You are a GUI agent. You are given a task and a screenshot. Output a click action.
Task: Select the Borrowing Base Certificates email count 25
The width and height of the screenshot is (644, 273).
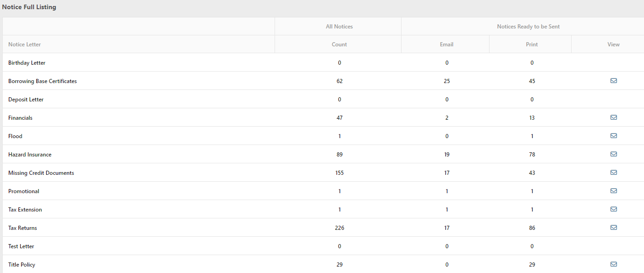point(446,81)
